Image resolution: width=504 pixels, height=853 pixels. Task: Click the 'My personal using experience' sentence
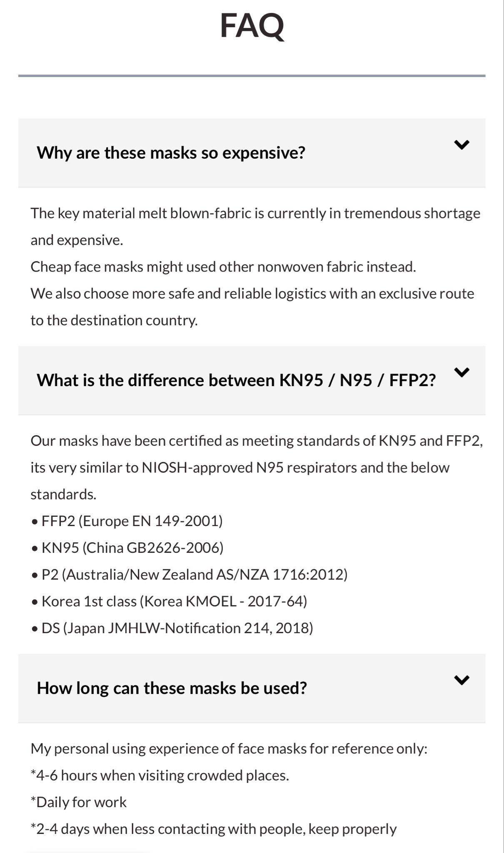(229, 748)
